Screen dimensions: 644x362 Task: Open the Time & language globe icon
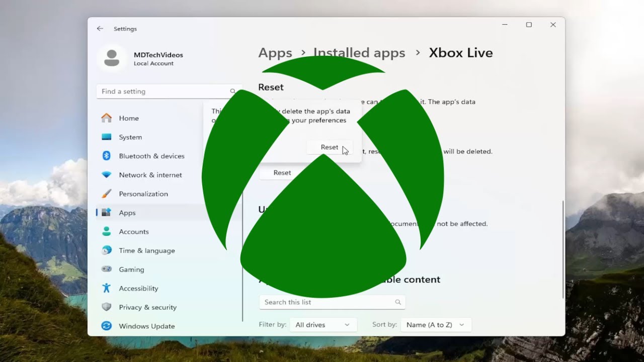[x=107, y=250]
